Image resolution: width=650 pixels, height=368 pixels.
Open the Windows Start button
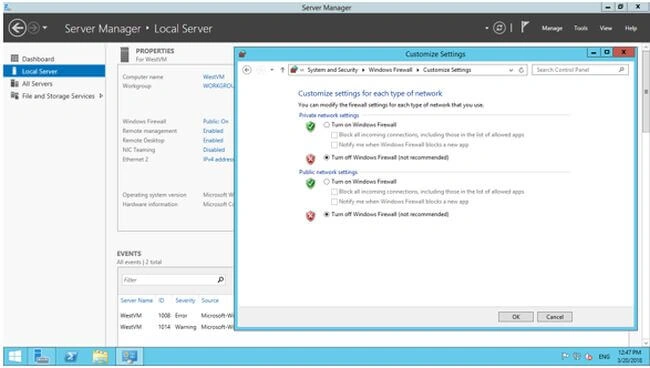(x=15, y=356)
